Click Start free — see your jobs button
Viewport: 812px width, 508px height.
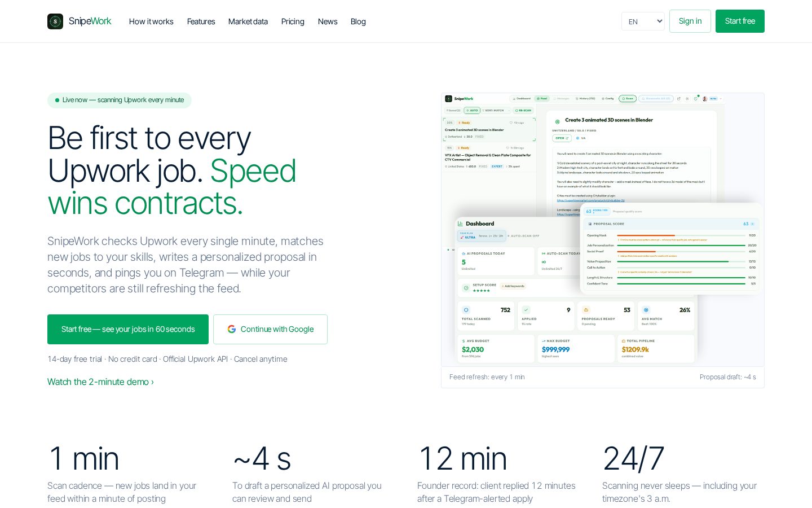[128, 329]
